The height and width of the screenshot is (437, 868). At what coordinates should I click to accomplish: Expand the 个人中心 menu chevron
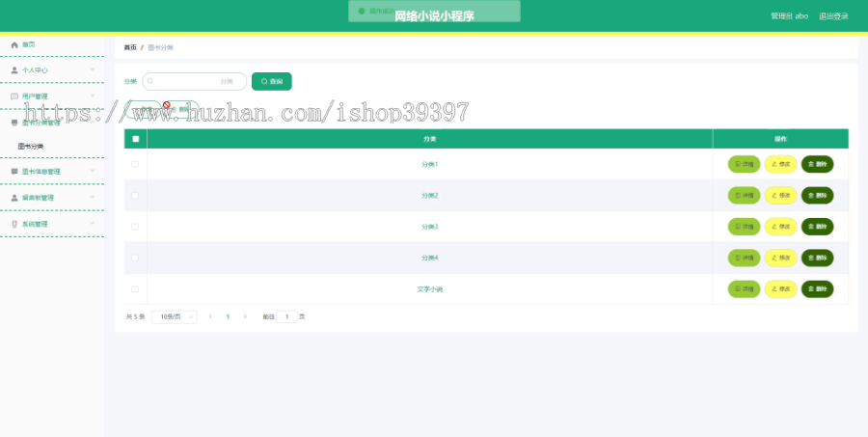coord(93,69)
